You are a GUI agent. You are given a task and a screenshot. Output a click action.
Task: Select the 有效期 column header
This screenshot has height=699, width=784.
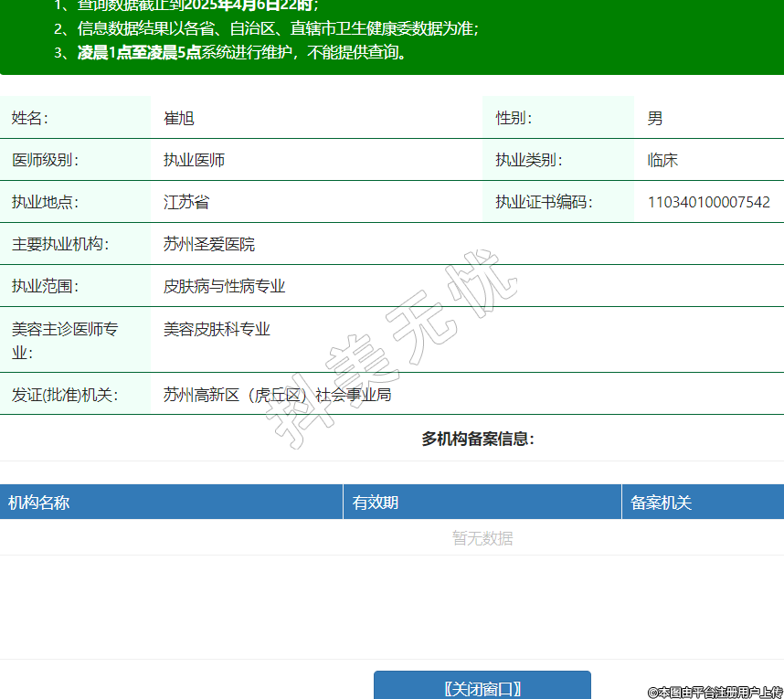pos(376,503)
